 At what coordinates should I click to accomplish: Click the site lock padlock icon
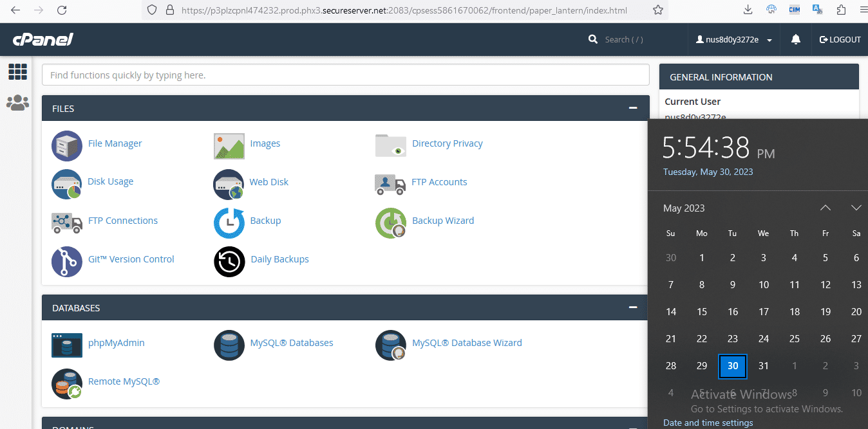pos(170,10)
